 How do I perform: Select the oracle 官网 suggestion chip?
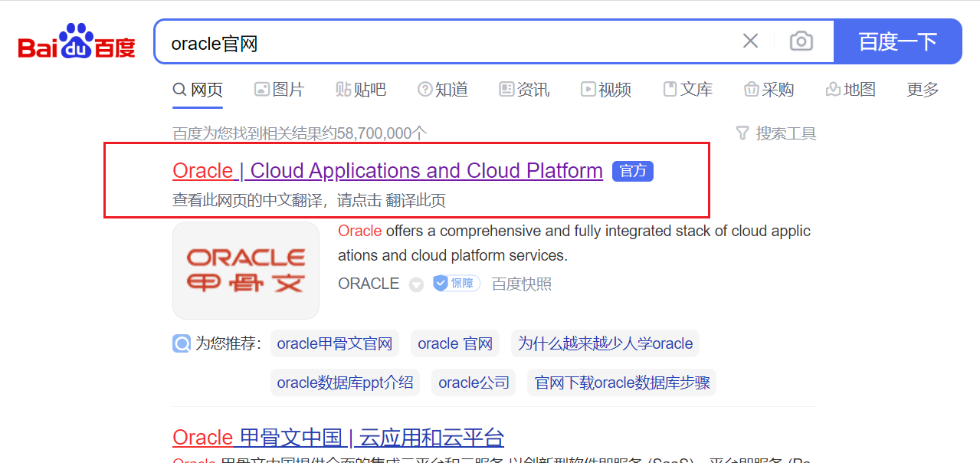(455, 343)
